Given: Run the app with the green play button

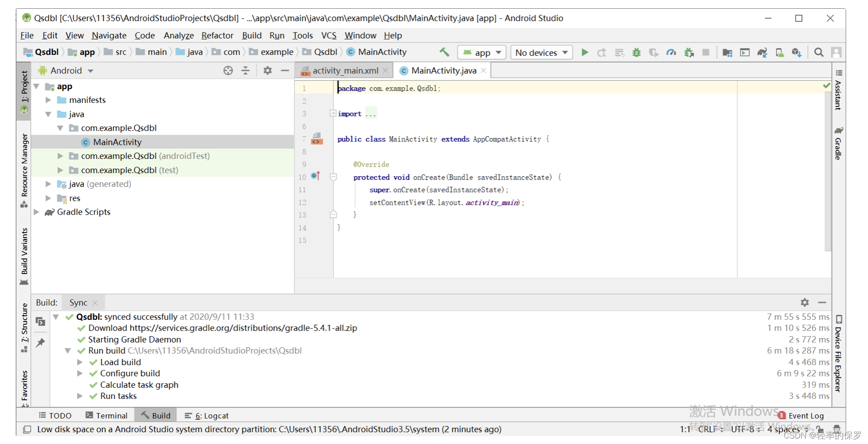Looking at the screenshot, I should (x=585, y=52).
